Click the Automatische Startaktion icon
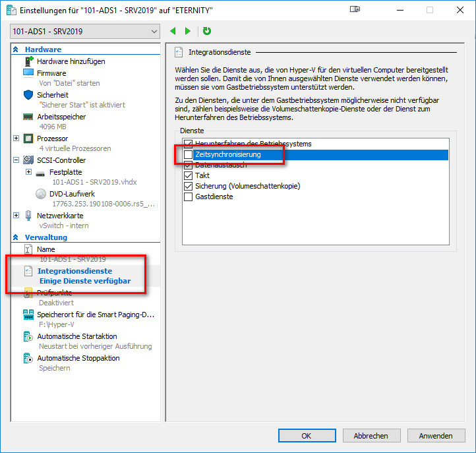Viewport: 476px width, 453px height. click(x=28, y=337)
